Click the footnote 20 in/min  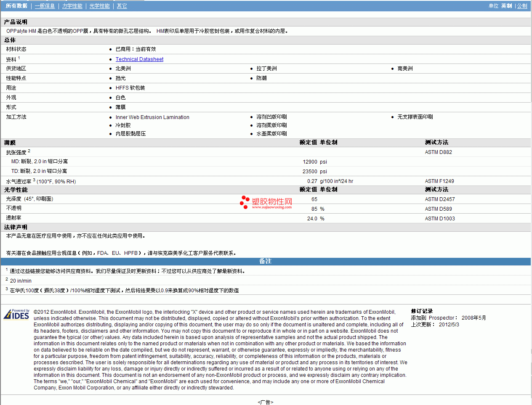click(21, 281)
